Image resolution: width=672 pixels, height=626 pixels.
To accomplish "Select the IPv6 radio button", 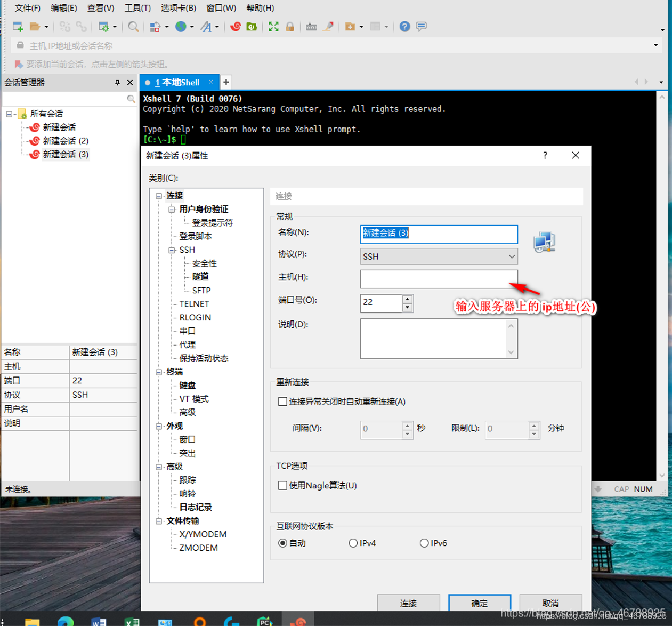I will click(x=424, y=543).
